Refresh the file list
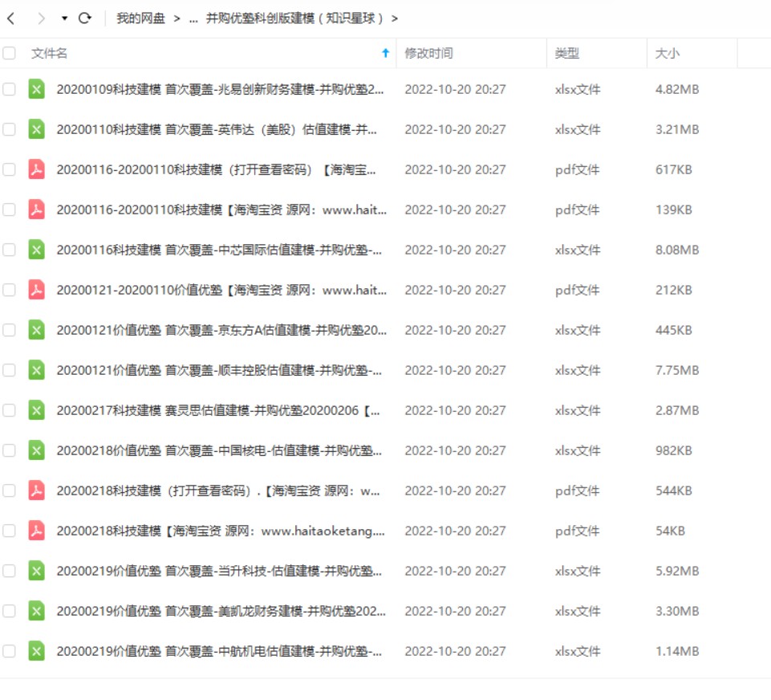 [x=85, y=18]
